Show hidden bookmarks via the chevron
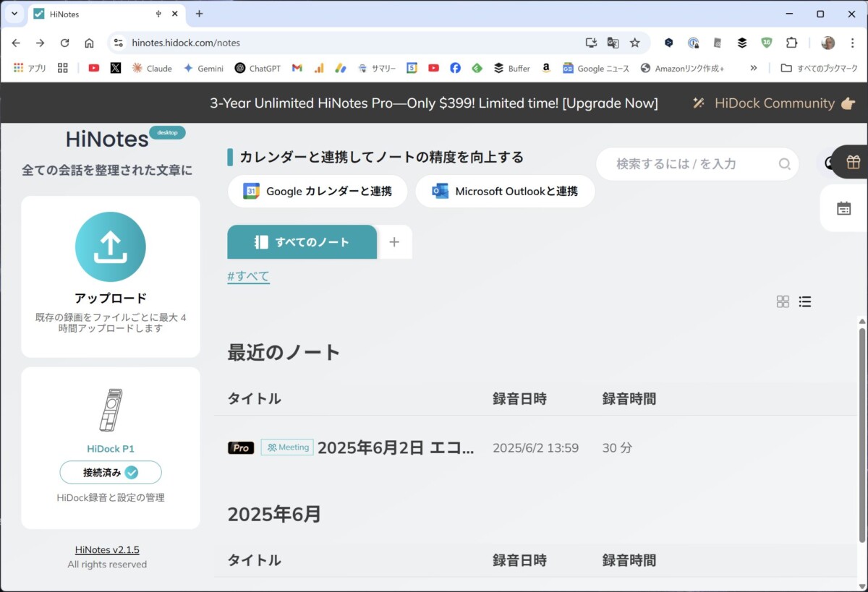The image size is (868, 592). pos(754,68)
